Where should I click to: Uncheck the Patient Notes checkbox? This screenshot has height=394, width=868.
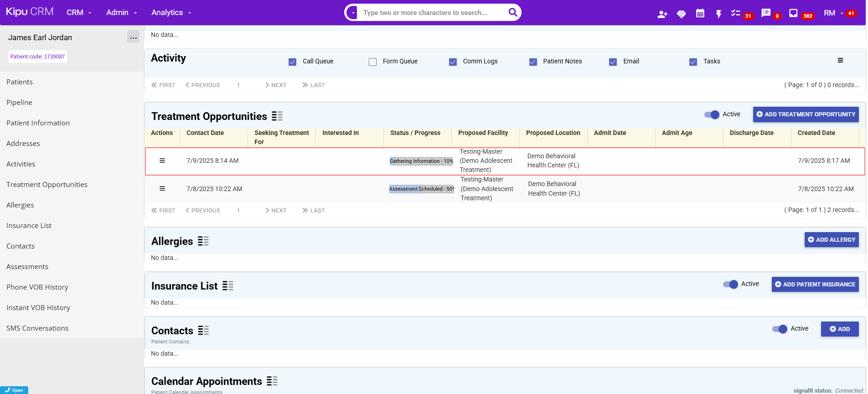(533, 62)
